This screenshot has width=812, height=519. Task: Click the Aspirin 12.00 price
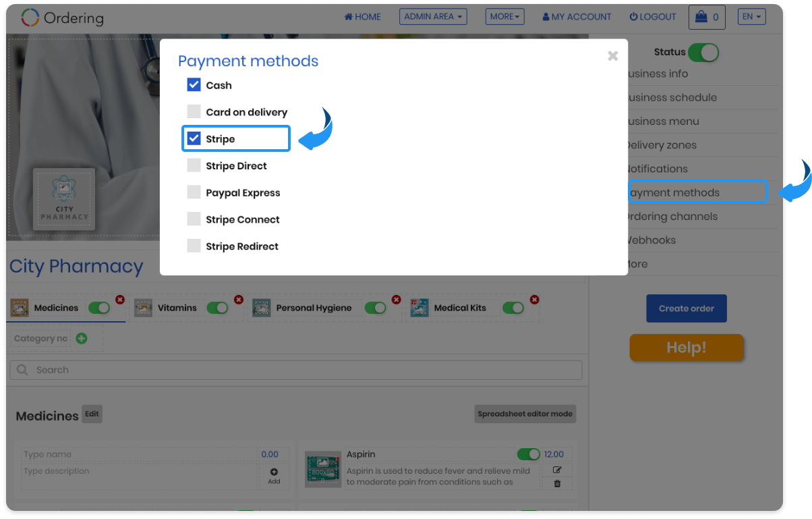554,454
